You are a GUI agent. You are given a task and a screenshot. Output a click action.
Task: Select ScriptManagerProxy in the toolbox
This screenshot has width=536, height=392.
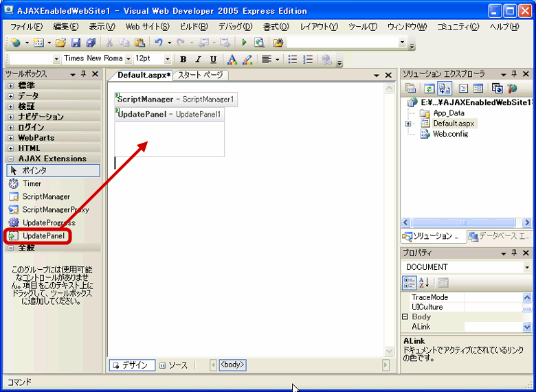(x=53, y=209)
